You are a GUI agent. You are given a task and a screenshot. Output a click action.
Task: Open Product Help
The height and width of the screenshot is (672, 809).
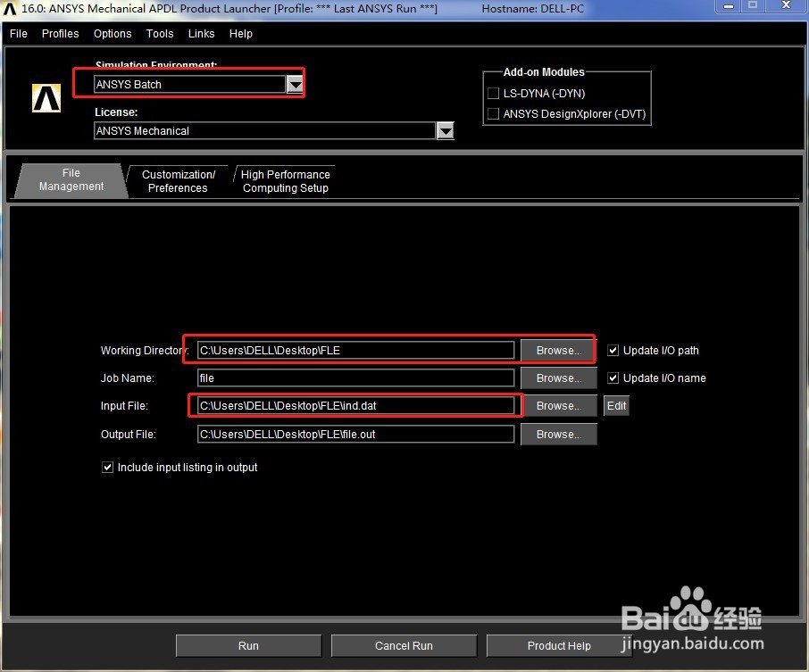coord(559,646)
